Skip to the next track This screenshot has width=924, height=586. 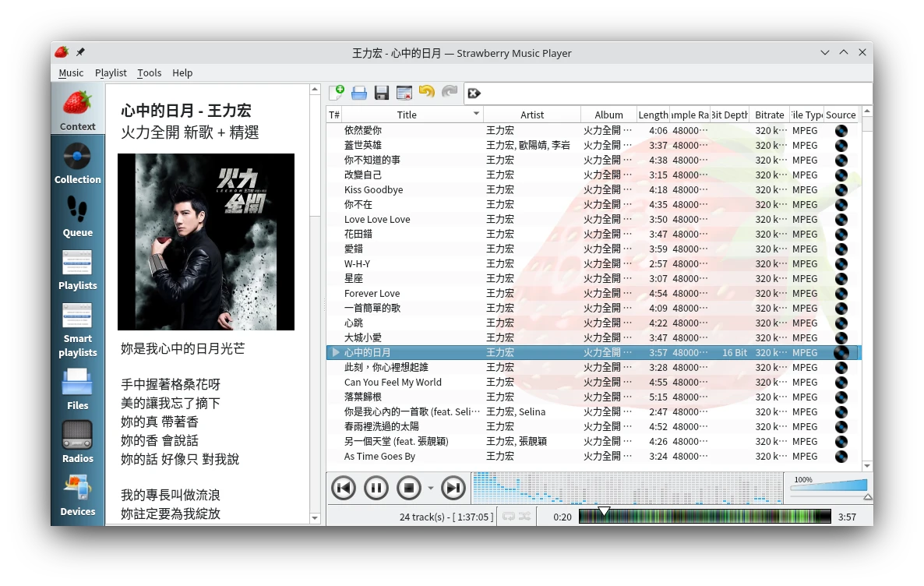coord(453,489)
